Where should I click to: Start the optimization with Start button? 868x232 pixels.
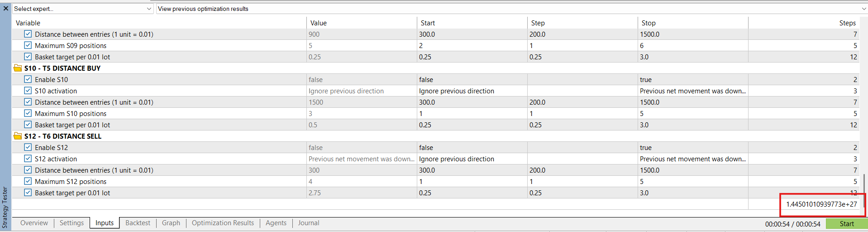(847, 224)
